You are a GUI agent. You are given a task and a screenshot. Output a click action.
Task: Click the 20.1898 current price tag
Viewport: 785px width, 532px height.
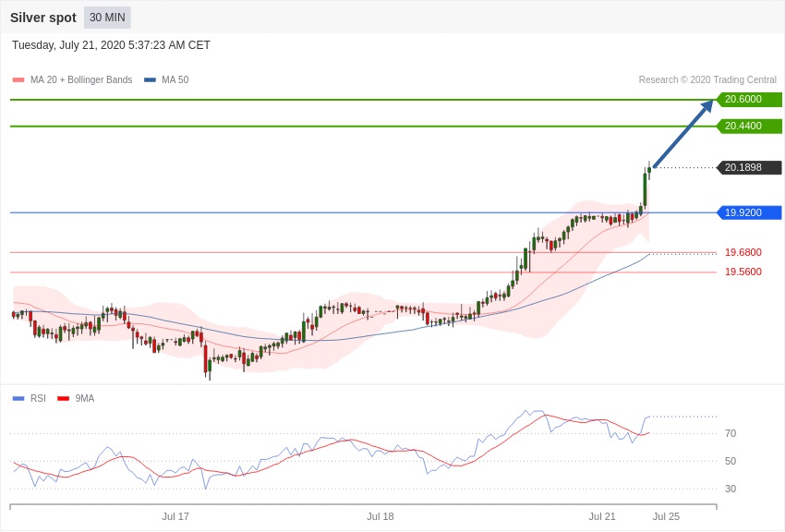(x=748, y=168)
